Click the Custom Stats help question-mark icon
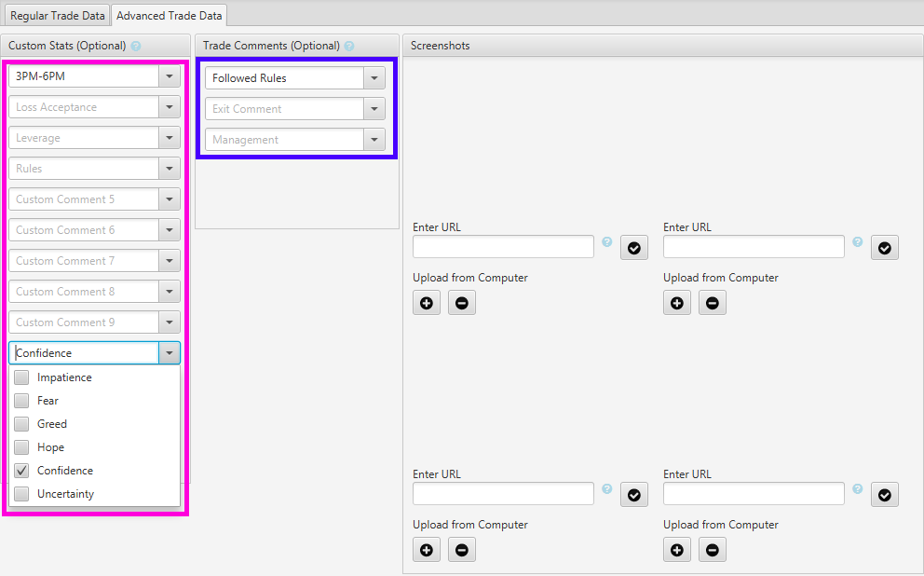 (136, 46)
